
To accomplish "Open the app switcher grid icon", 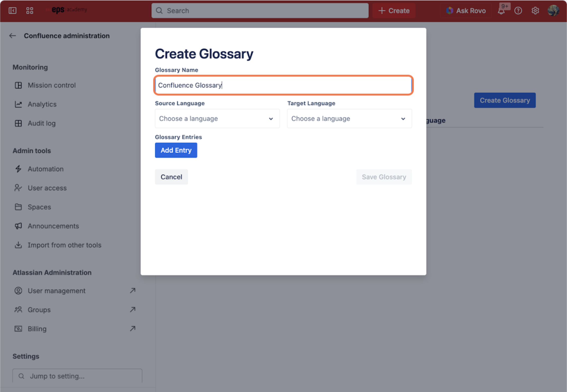I will pyautogui.click(x=30, y=11).
